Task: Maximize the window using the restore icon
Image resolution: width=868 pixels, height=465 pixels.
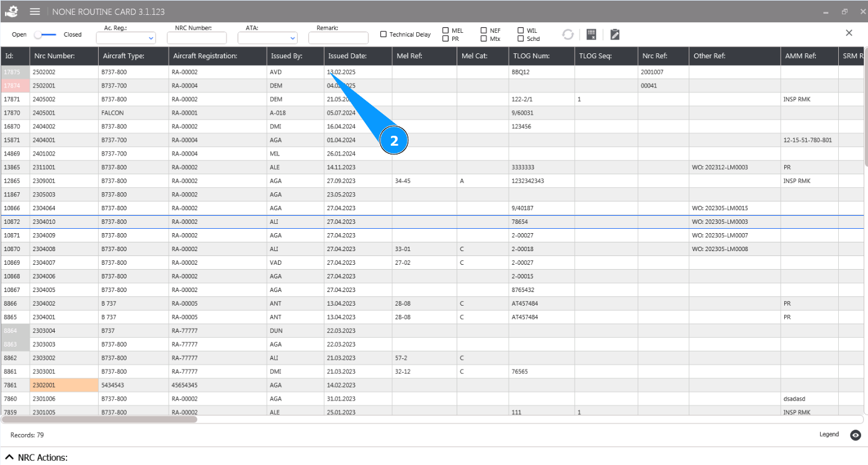Action: (844, 12)
